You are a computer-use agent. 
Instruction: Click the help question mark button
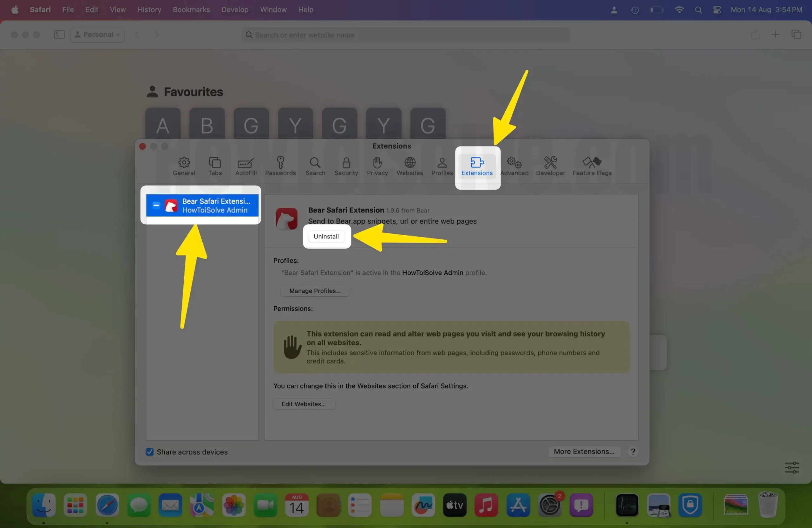tap(633, 452)
